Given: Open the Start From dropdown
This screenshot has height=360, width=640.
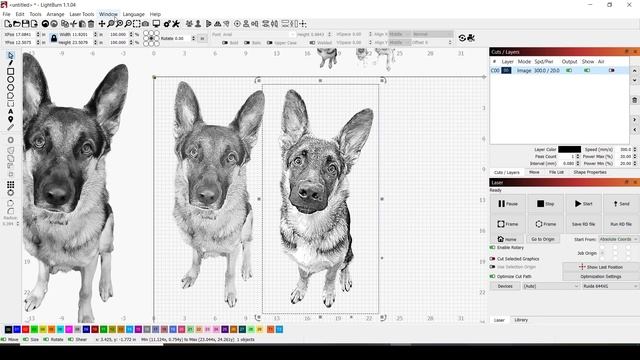Looking at the screenshot, I should (618, 239).
